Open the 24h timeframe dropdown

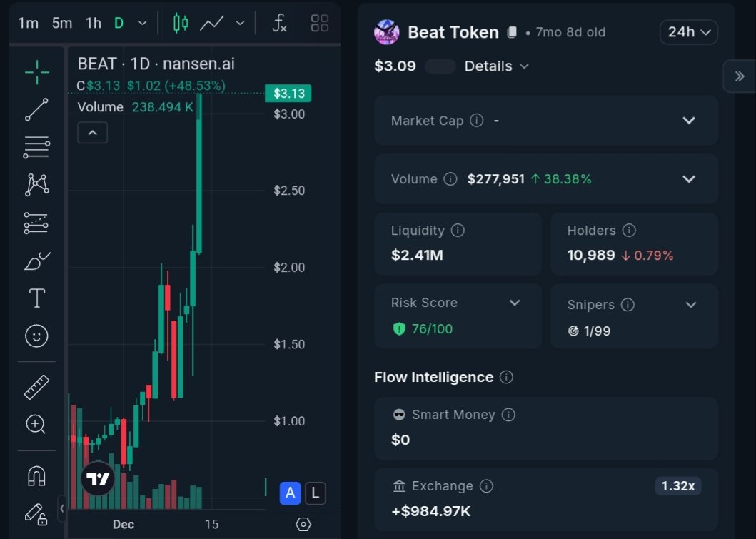click(x=688, y=32)
